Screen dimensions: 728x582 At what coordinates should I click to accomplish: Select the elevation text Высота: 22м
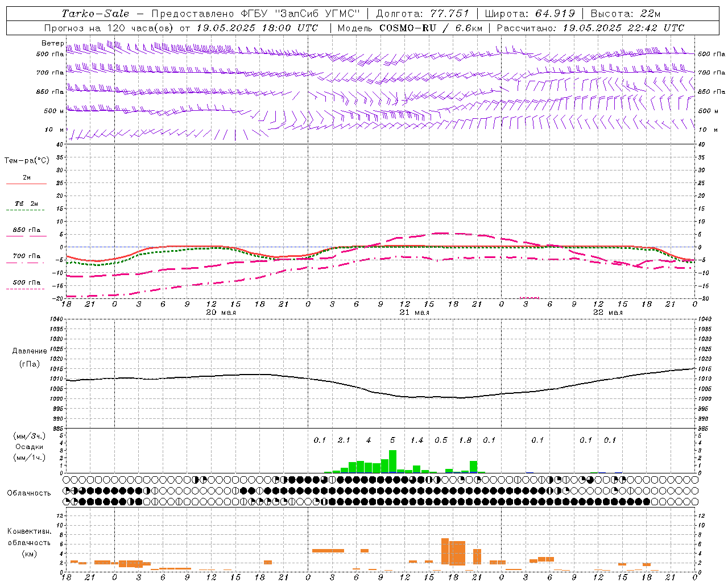coord(626,14)
